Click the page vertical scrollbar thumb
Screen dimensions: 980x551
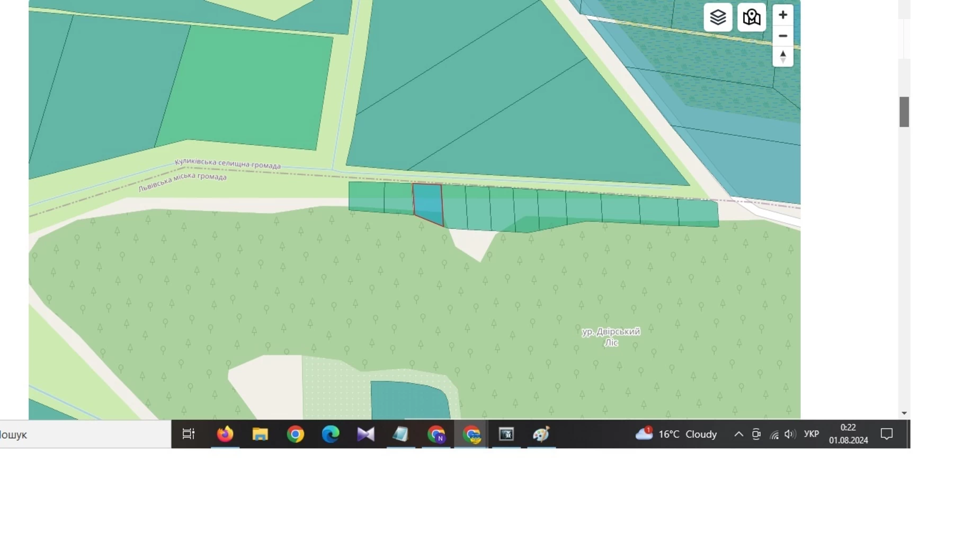(904, 112)
